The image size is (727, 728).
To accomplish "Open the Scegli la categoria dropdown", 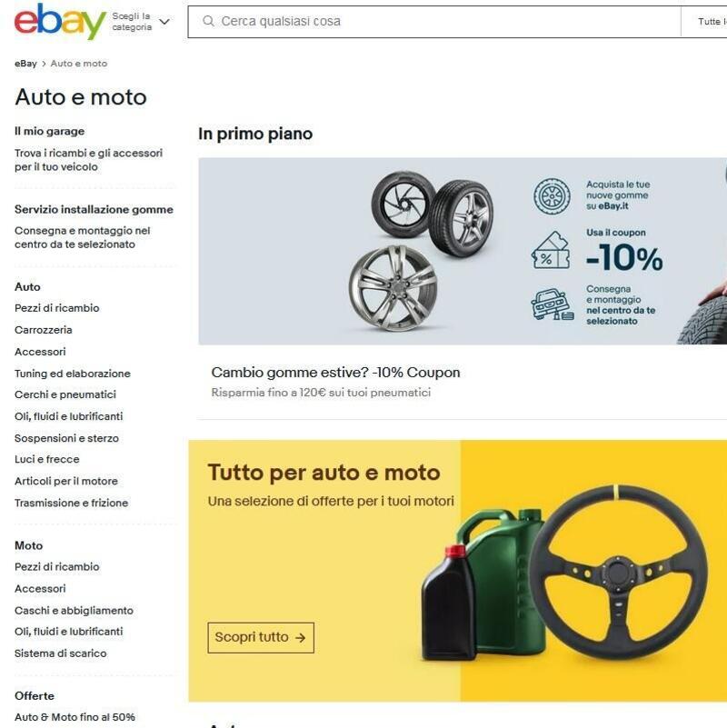I will click(x=141, y=21).
